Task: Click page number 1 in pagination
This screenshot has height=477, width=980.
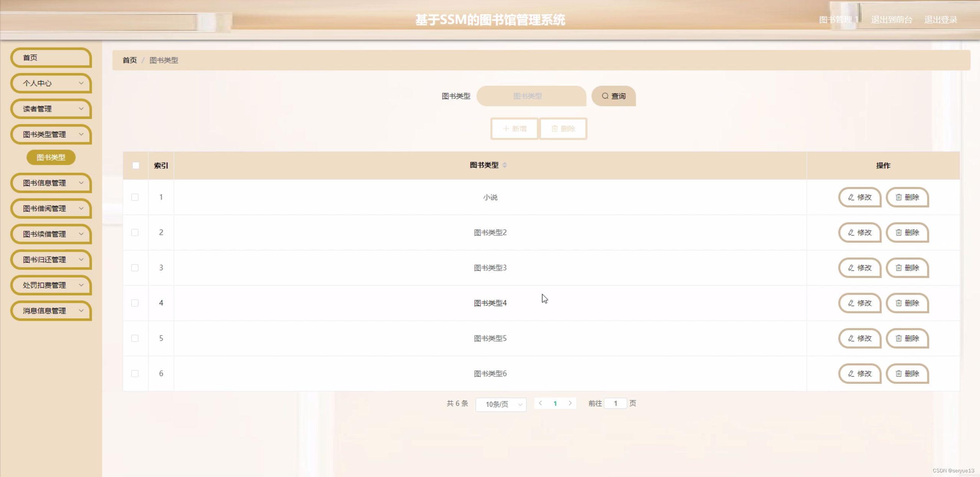Action: (x=555, y=403)
